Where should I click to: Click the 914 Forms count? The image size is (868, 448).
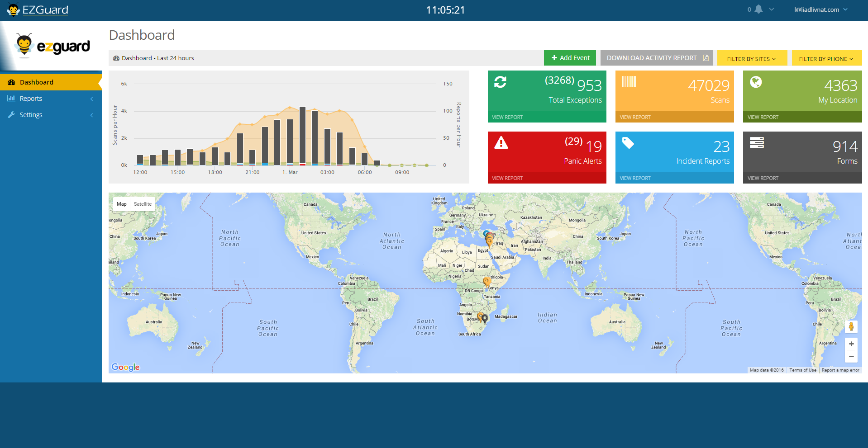click(x=845, y=146)
